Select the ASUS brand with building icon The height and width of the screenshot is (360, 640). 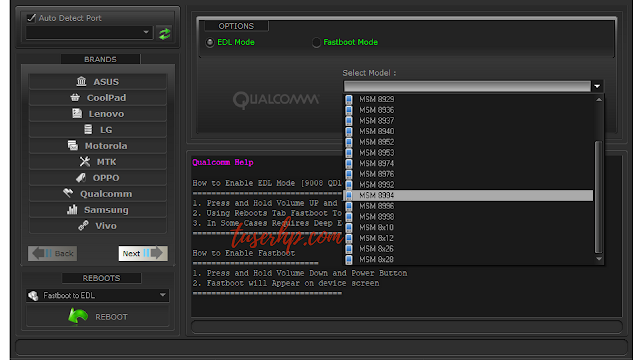(98, 82)
